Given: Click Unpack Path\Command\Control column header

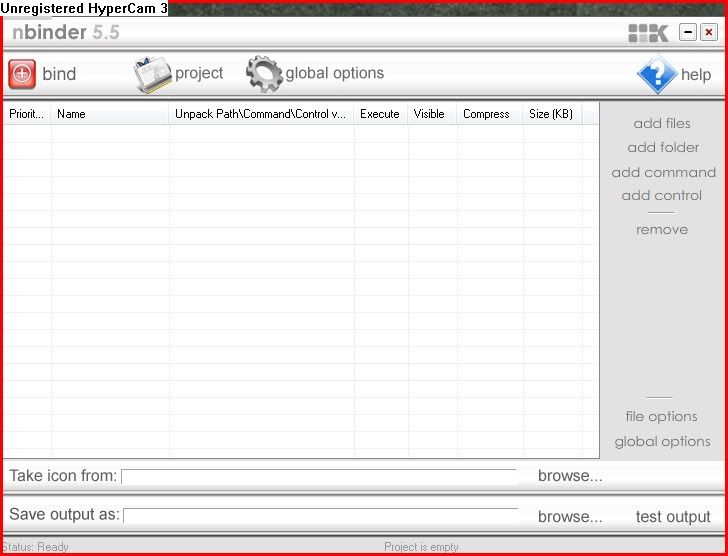Looking at the screenshot, I should click(x=261, y=114).
